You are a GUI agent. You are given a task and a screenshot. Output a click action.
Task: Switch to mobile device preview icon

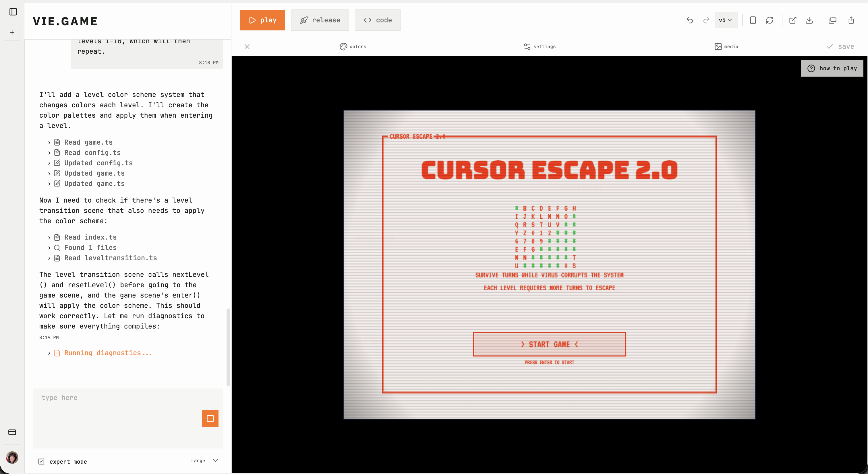(x=753, y=20)
